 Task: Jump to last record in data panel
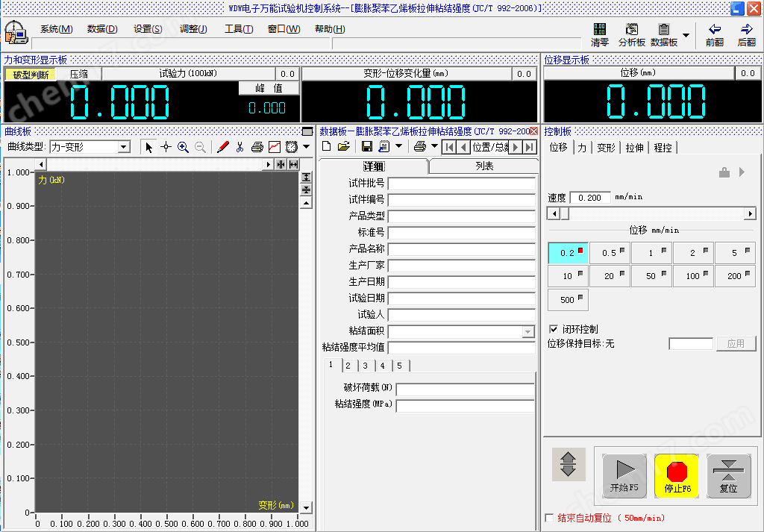(530, 147)
